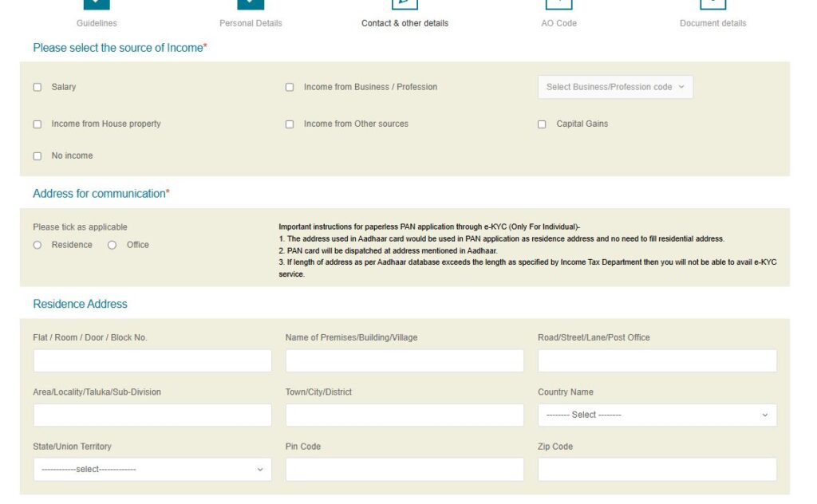Click the Personal Details step icon

point(251,4)
